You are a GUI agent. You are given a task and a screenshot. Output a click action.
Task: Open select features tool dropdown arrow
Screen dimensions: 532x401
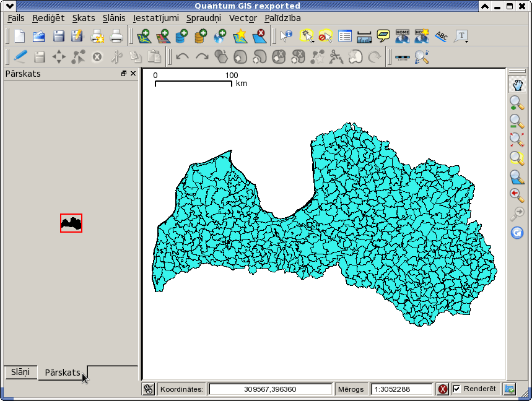point(313,41)
